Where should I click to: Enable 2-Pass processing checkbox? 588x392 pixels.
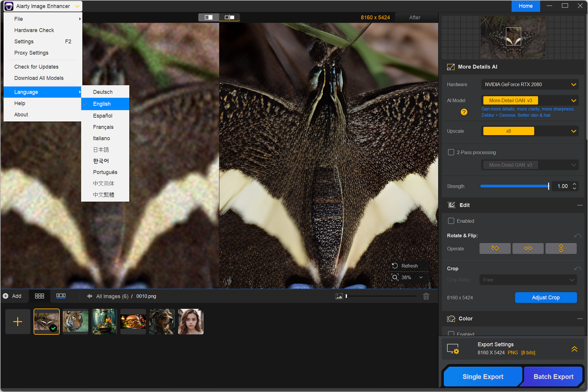tap(451, 152)
